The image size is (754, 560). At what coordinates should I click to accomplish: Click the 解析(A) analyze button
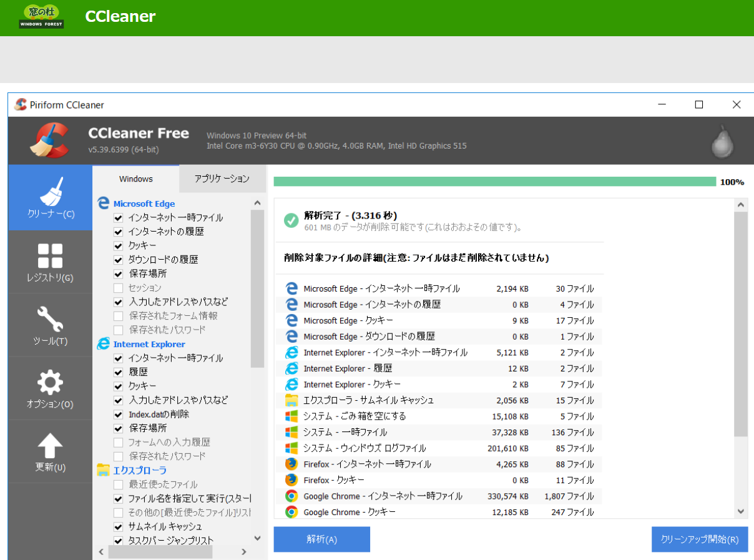click(x=321, y=539)
